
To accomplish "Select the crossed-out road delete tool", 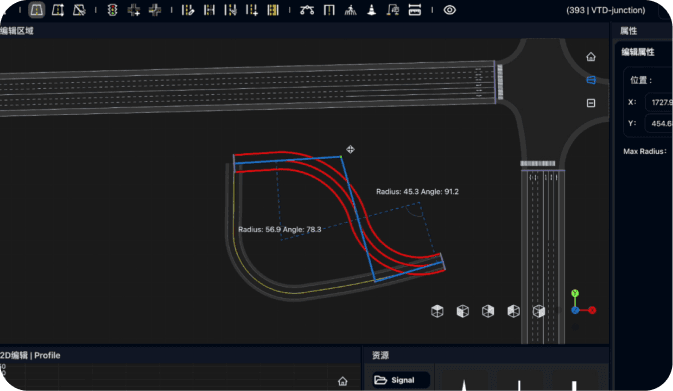I will point(79,10).
